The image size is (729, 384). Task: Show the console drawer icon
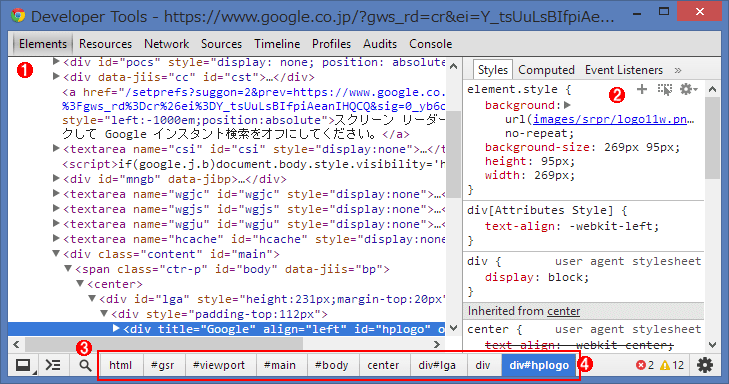53,365
